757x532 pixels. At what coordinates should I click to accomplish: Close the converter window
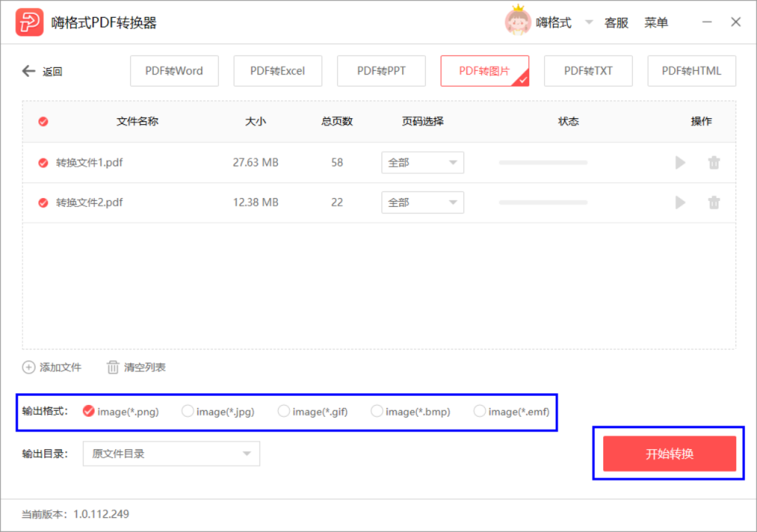pyautogui.click(x=736, y=21)
